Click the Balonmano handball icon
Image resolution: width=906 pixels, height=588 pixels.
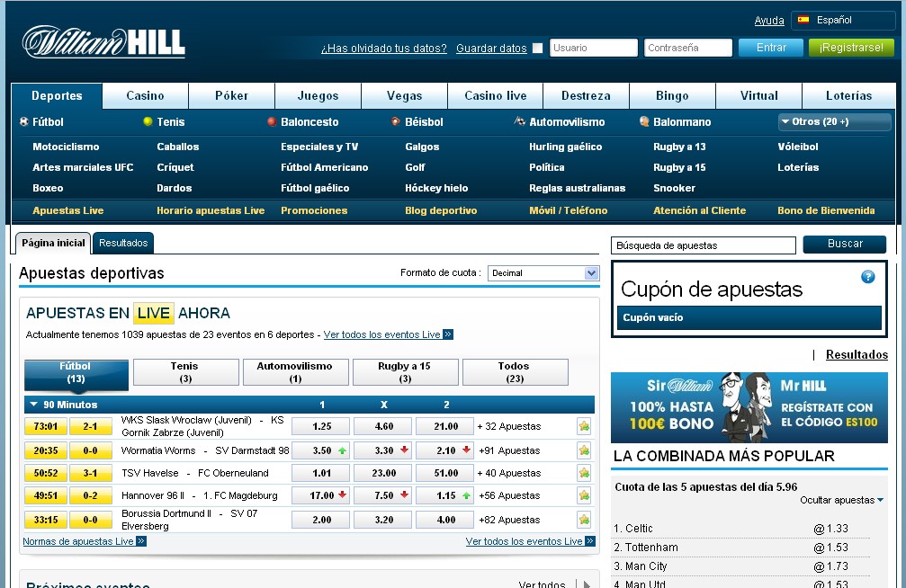(643, 121)
